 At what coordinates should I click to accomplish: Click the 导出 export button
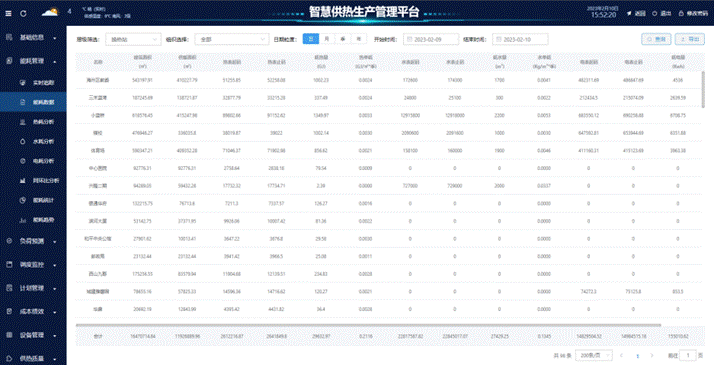[x=690, y=39]
